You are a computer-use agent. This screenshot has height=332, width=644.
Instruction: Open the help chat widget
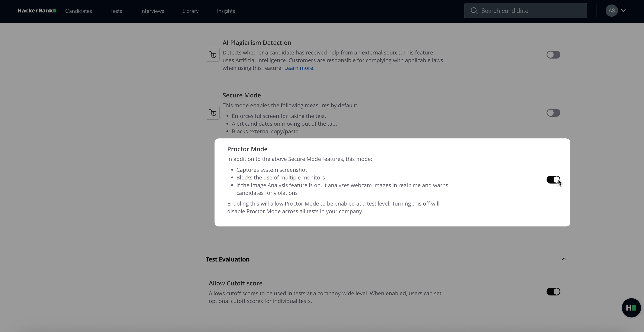click(631, 307)
